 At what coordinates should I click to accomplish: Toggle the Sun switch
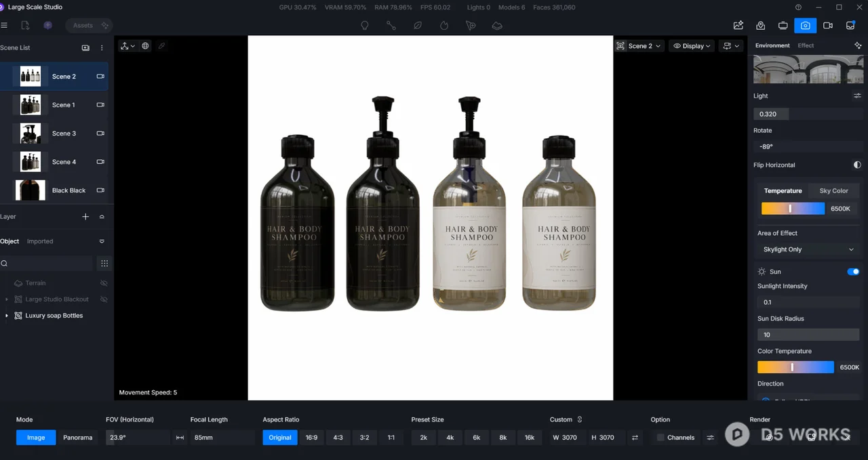pos(853,272)
